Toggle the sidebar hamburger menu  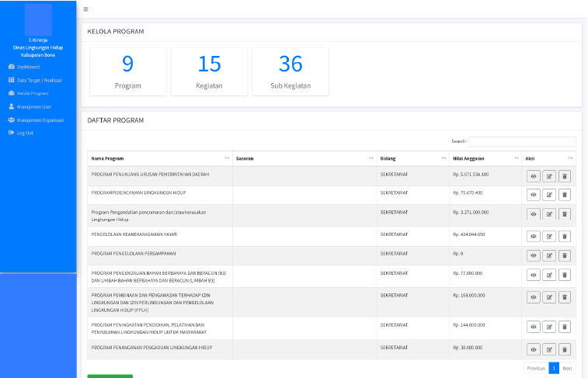pos(86,9)
